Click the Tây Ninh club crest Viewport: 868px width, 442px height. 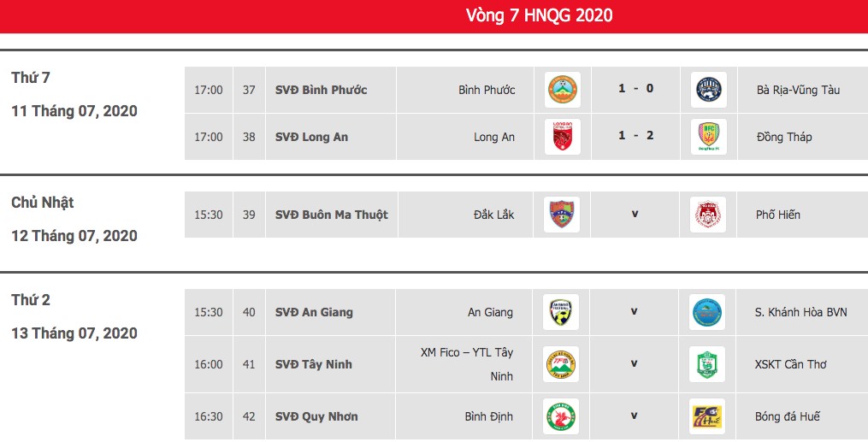click(561, 364)
